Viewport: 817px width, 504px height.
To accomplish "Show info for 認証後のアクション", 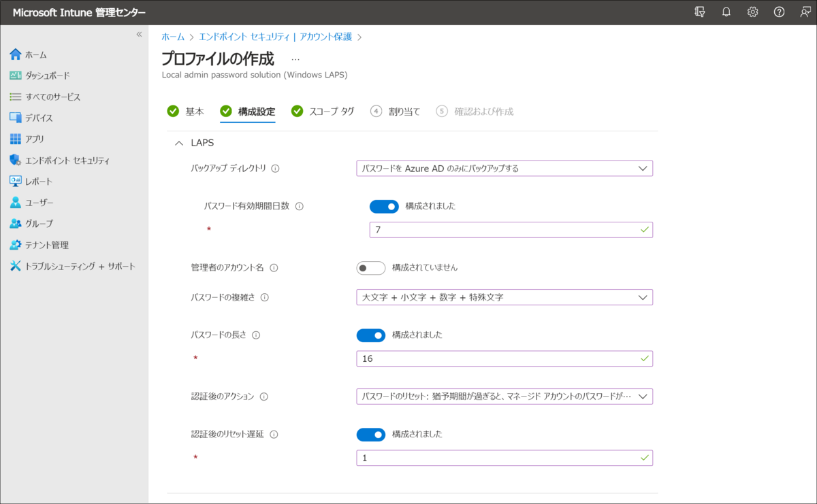I will pyautogui.click(x=263, y=397).
